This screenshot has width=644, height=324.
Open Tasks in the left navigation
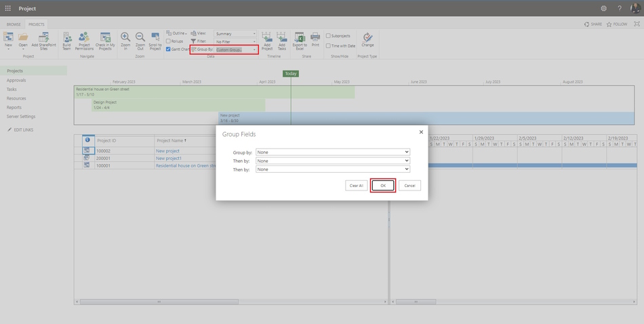point(12,89)
